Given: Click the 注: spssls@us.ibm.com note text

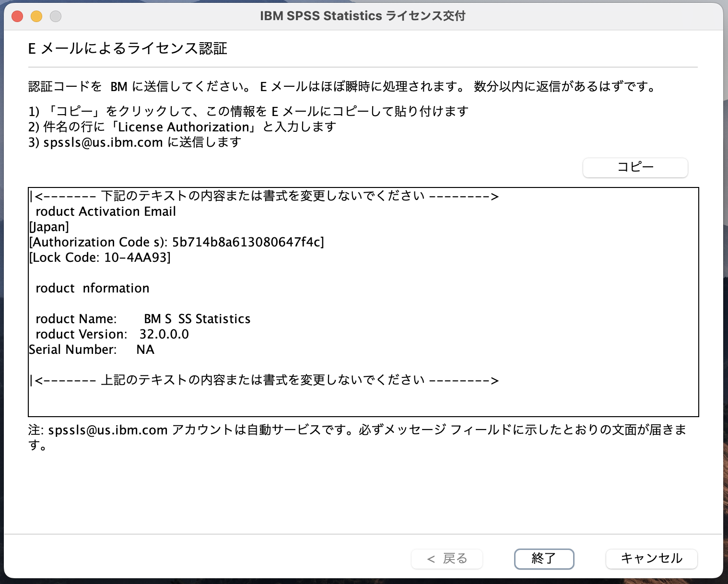Looking at the screenshot, I should click(x=357, y=437).
